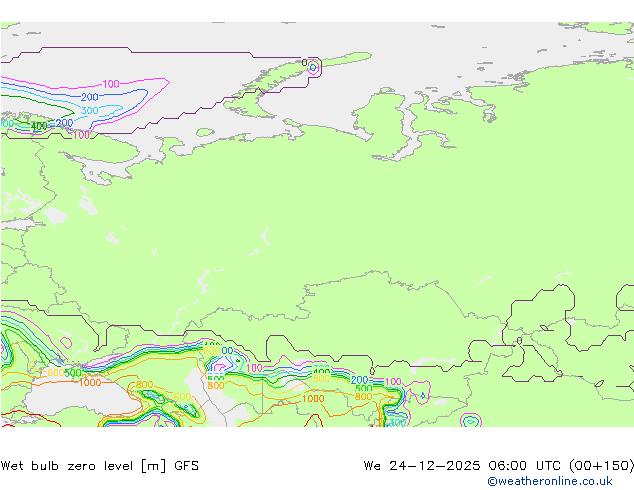634x490 pixels.
Task: Click the 'Wet bulb zero level [m] GFS' caption
Action: (99, 466)
